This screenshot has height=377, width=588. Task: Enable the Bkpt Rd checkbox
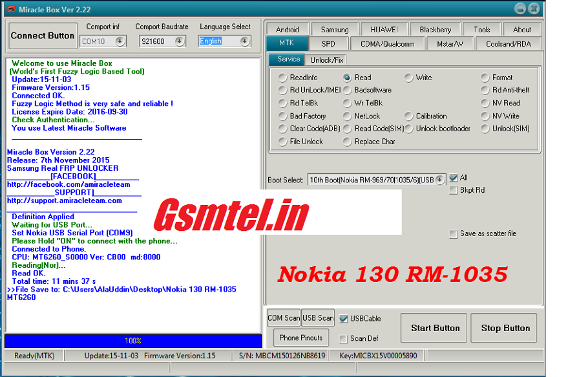tap(454, 190)
